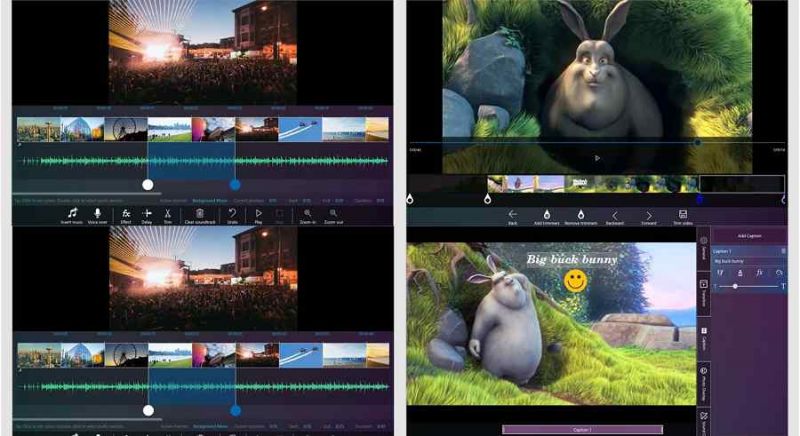Select the Voice over microphone icon
This screenshot has width=800, height=436.
pos(97,213)
